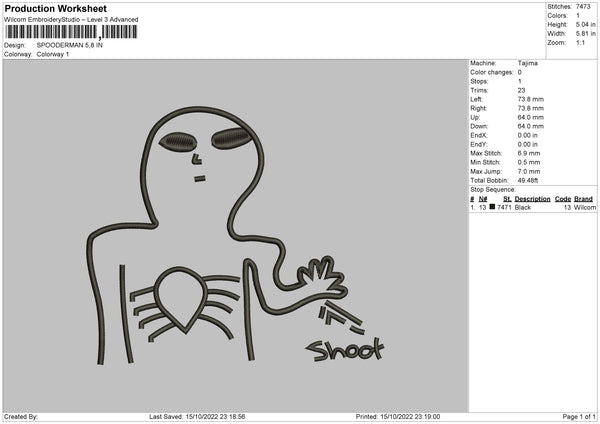Click the 'Color changes:' label
Viewport: 600px width, 424px height.
(x=492, y=72)
